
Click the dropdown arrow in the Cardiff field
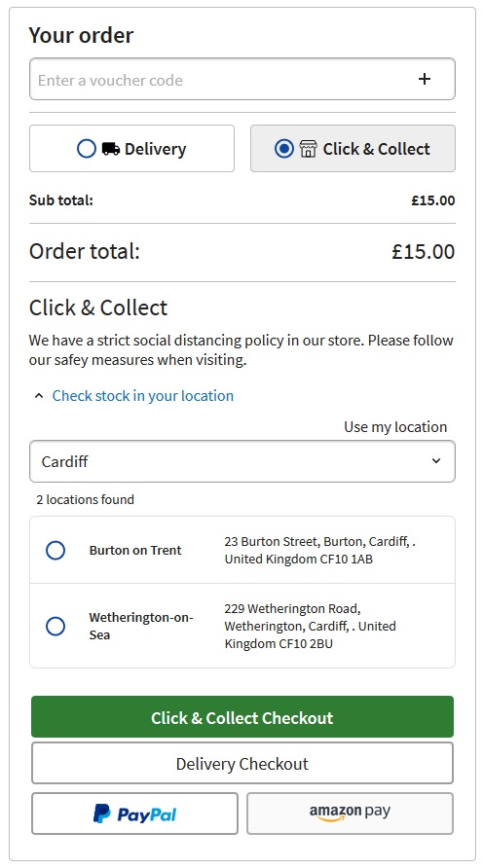pyautogui.click(x=436, y=461)
